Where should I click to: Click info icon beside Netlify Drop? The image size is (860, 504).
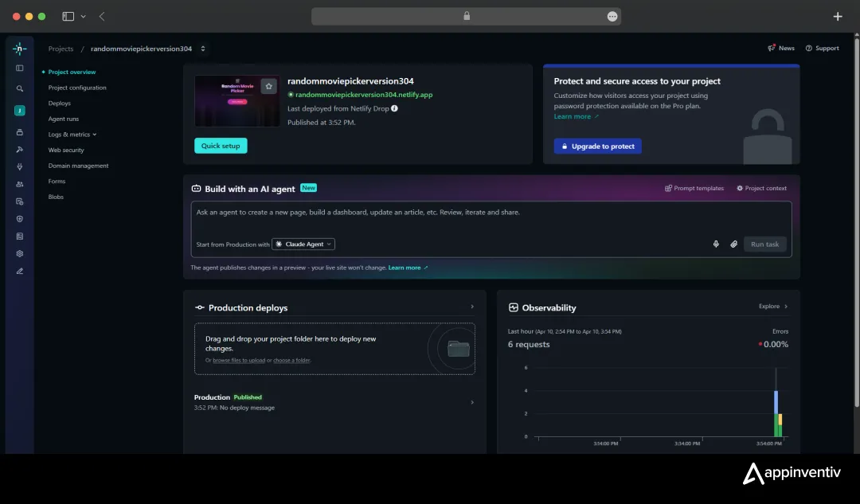pyautogui.click(x=394, y=108)
